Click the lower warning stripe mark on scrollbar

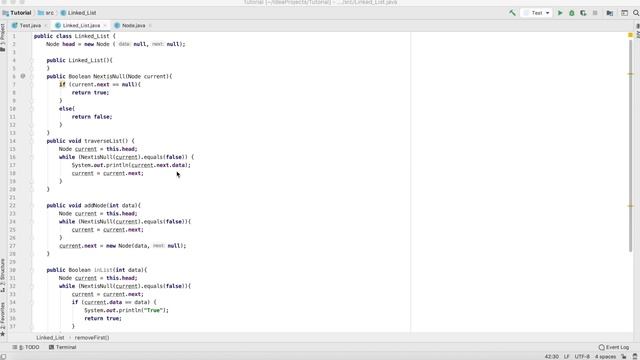pyautogui.click(x=631, y=206)
